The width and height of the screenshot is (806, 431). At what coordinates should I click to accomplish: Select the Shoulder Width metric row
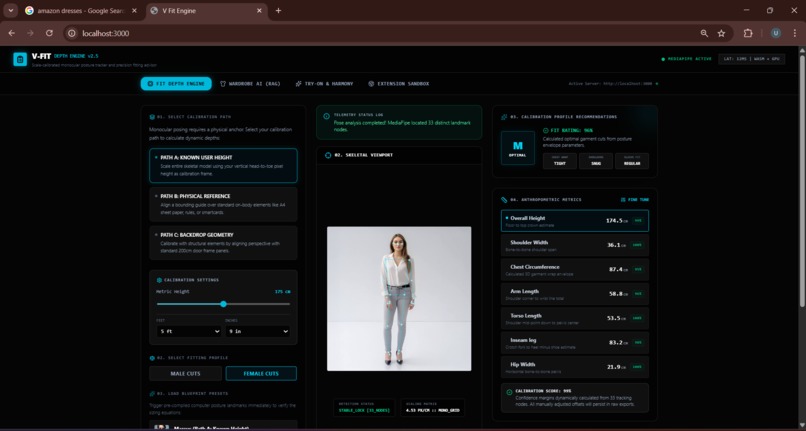(575, 245)
